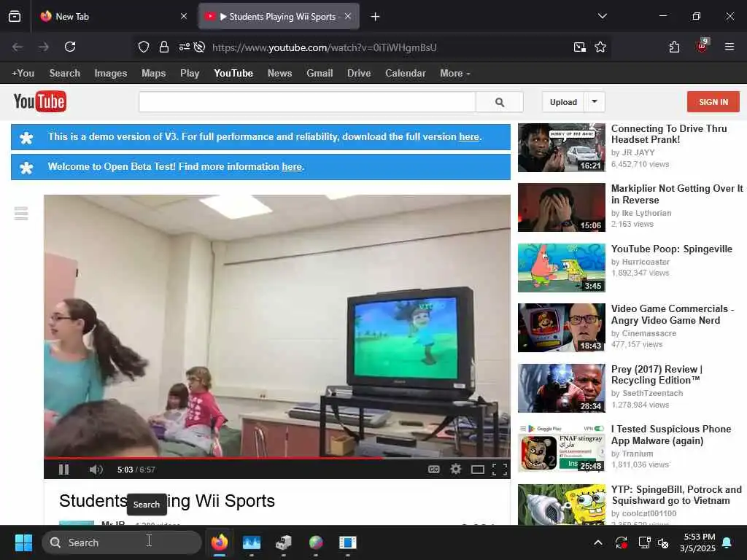Open the uBlock Origin extension icon
The width and height of the screenshot is (747, 560).
pyautogui.click(x=702, y=46)
